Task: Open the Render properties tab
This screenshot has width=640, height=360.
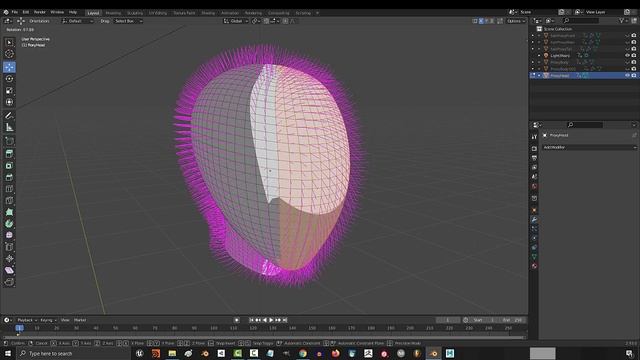Action: click(534, 149)
